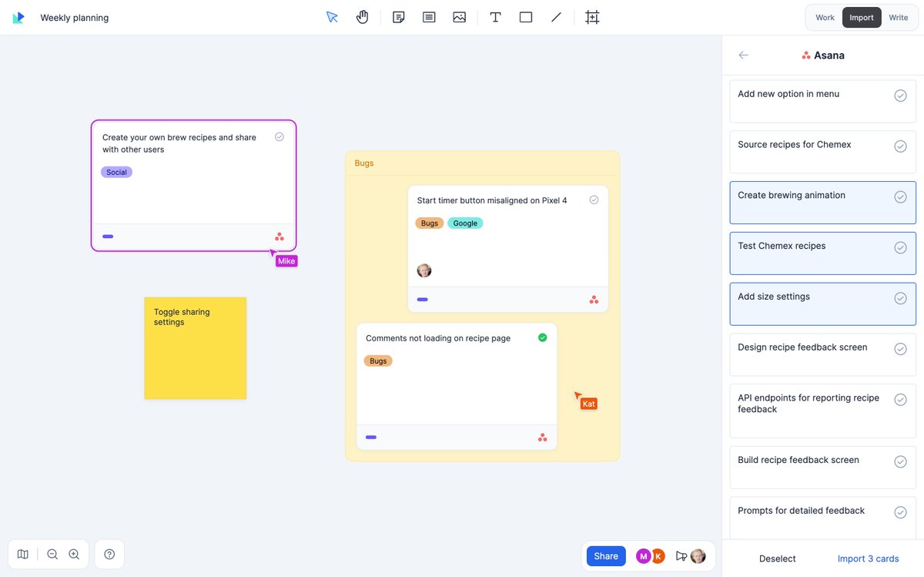924x577 pixels.
Task: Click the Asana icon on brew recipes card
Action: [280, 237]
